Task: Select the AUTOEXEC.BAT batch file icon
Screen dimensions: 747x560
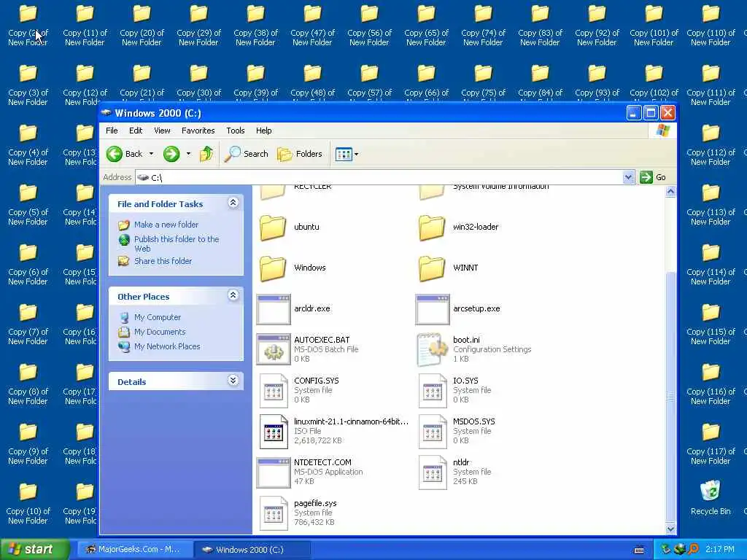Action: click(x=274, y=349)
